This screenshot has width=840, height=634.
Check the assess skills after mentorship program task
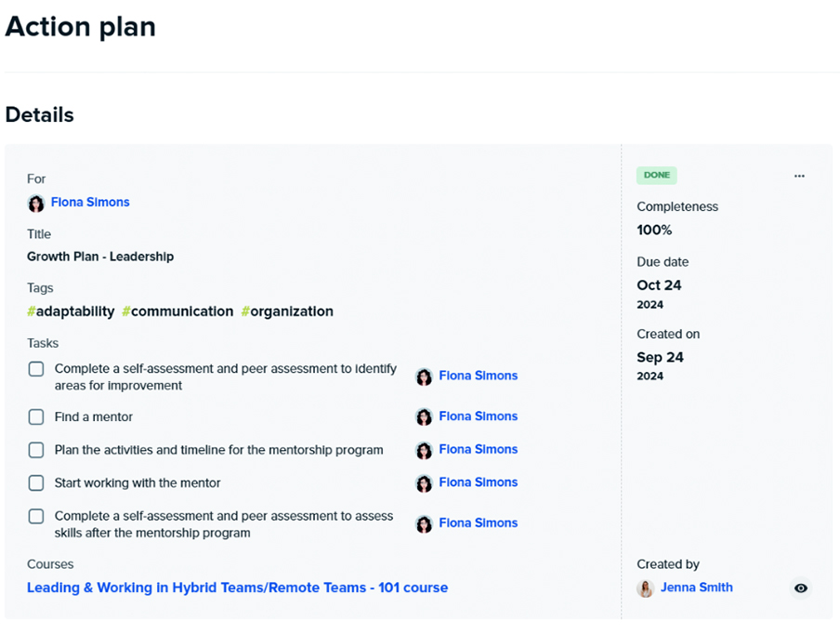pos(36,516)
